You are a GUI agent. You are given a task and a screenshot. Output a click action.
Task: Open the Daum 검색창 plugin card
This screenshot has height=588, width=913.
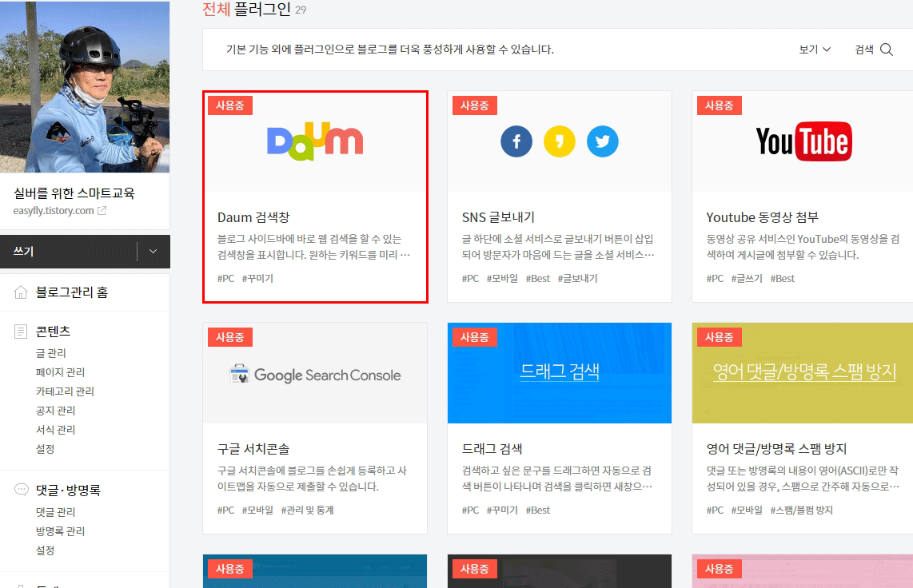click(x=315, y=197)
